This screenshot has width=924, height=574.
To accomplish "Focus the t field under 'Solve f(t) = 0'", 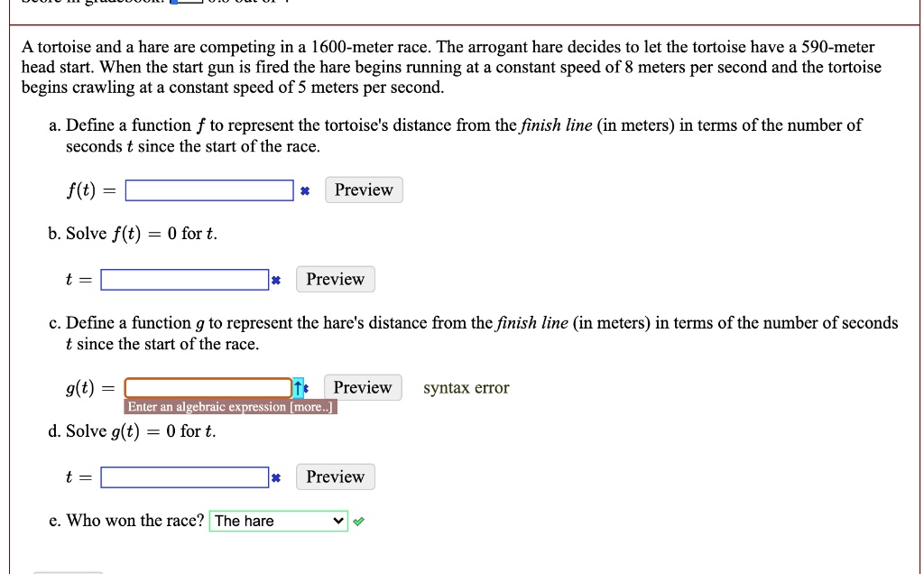I will tap(184, 280).
